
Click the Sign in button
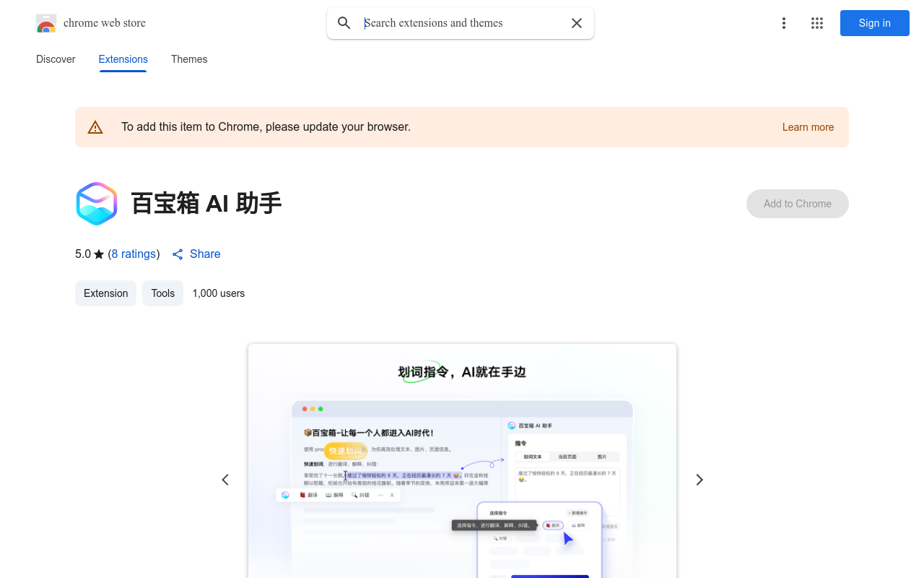tap(875, 23)
